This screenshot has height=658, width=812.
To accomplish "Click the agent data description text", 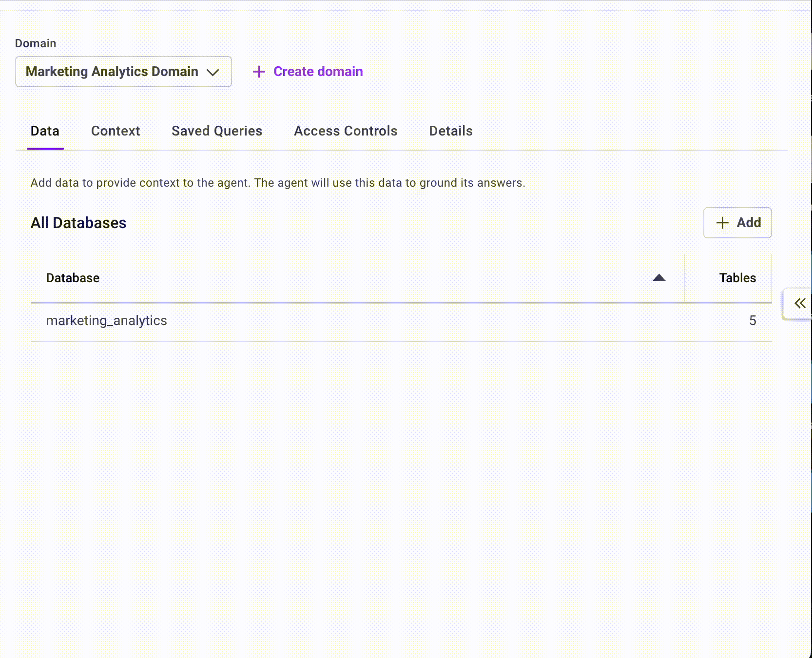I will click(278, 183).
